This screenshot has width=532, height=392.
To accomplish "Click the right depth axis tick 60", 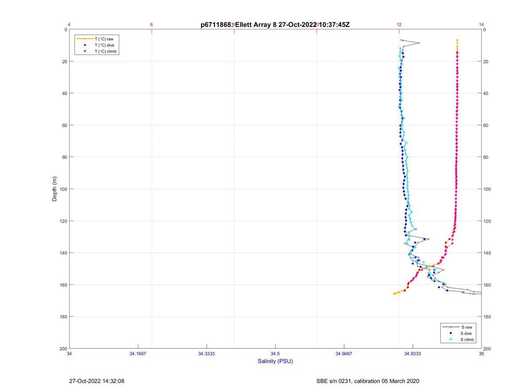I will (486, 125).
